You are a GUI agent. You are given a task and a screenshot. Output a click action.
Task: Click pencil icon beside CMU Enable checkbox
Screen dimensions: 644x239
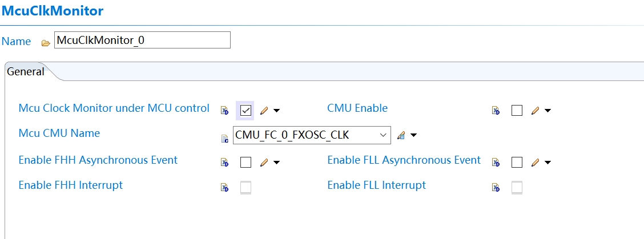tap(535, 111)
